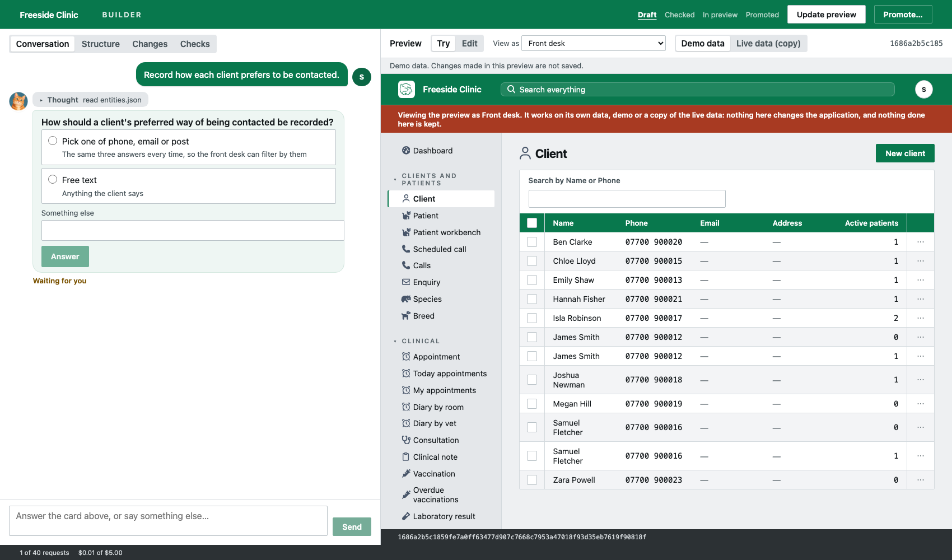Click the user avatar S in preview header
Screen dimensions: 952x560
click(923, 89)
